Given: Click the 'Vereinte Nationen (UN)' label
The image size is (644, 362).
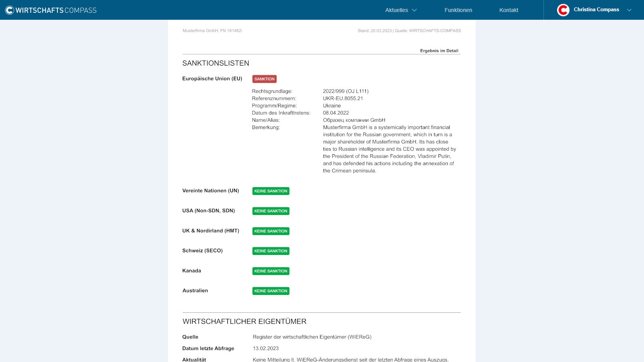Looking at the screenshot, I should coord(211,191).
